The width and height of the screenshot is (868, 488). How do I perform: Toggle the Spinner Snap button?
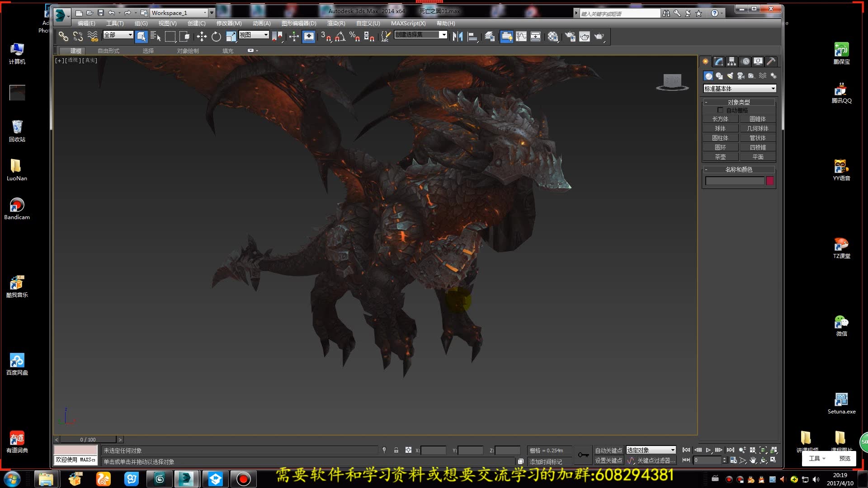click(369, 37)
